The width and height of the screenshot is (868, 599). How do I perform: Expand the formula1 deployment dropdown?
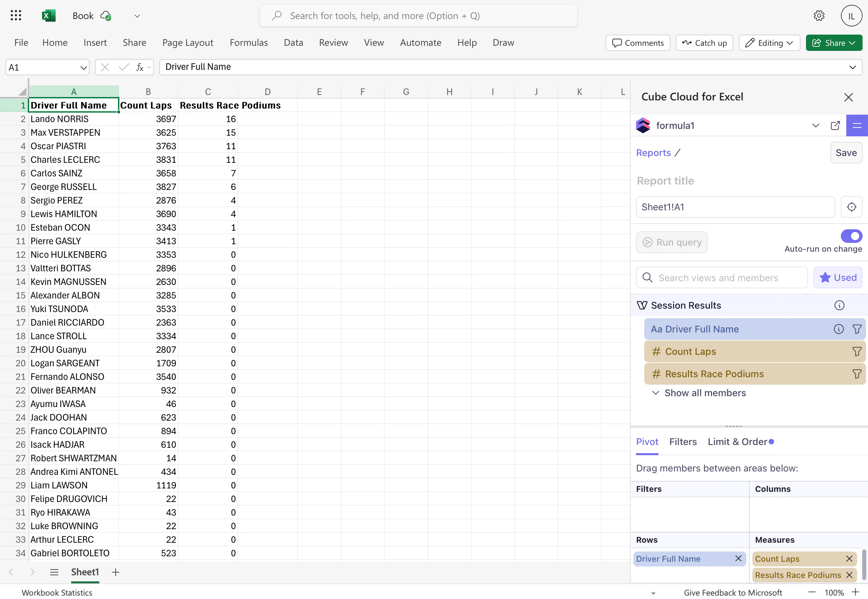point(815,126)
